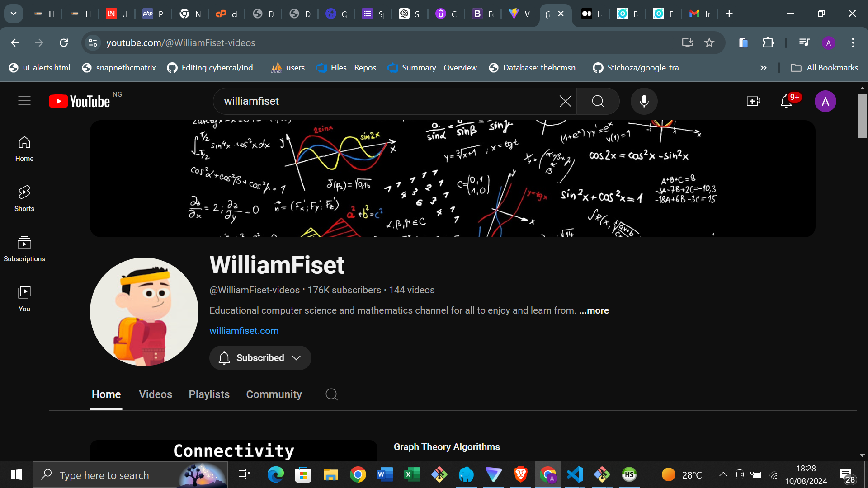The image size is (868, 488).
Task: Click the channel search icon
Action: pyautogui.click(x=332, y=394)
